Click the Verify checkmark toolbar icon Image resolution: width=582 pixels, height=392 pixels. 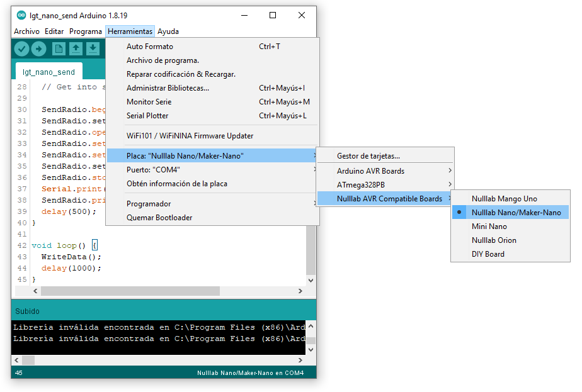point(21,48)
